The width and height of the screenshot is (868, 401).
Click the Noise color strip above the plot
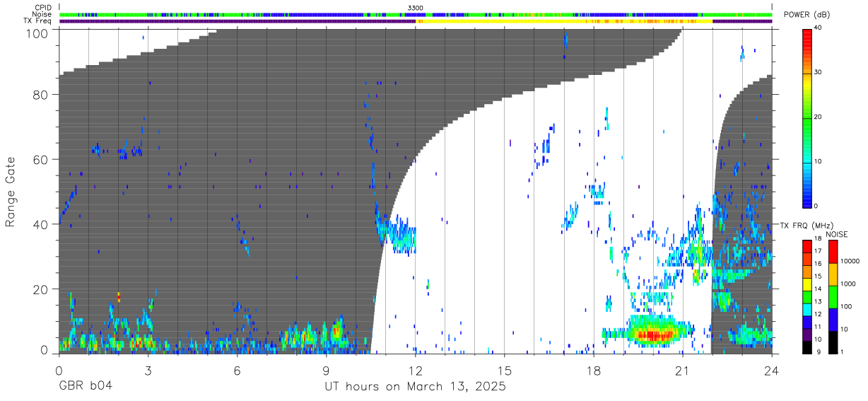pos(416,14)
